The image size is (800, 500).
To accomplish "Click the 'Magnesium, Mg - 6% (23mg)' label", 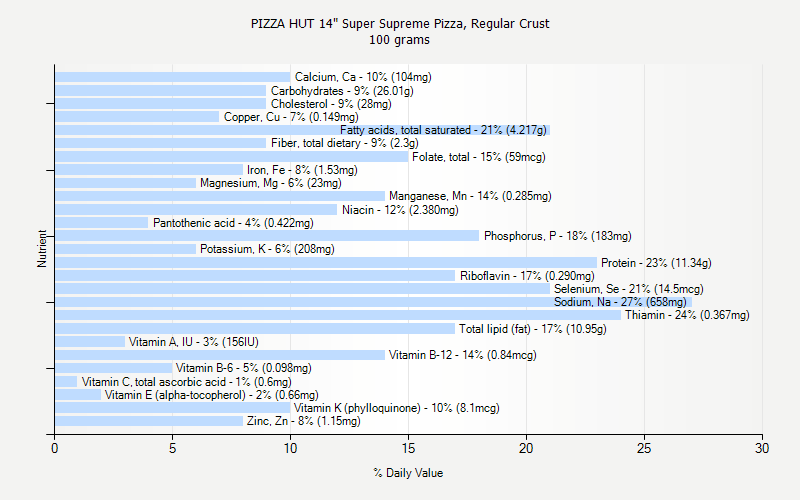I will [x=271, y=183].
